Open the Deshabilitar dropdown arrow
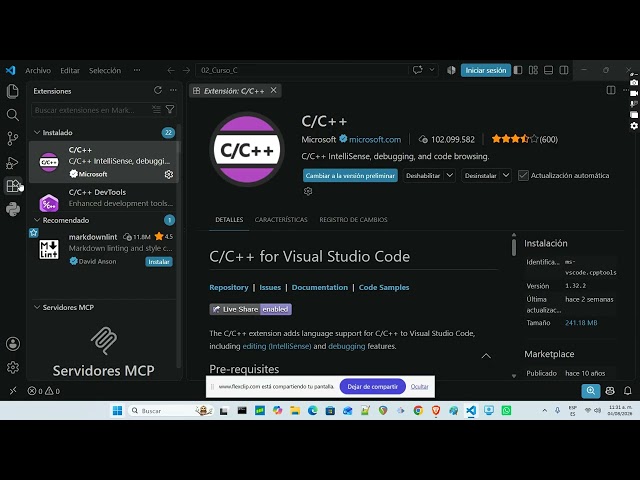This screenshot has height=480, width=640. click(x=449, y=176)
